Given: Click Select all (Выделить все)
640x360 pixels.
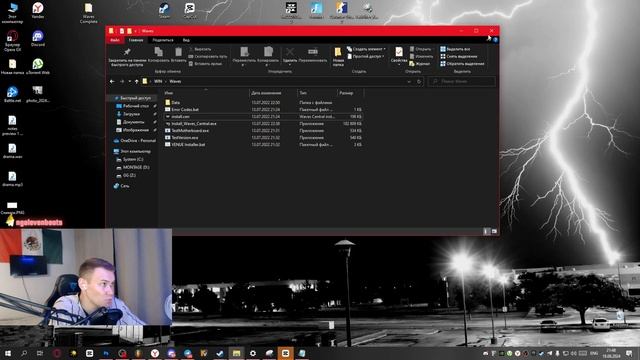Looking at the screenshot, I should pos(455,49).
